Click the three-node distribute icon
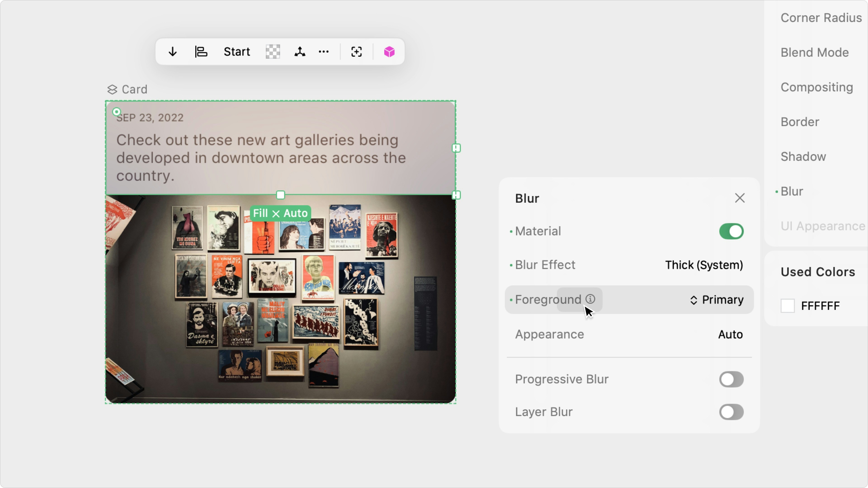 300,52
